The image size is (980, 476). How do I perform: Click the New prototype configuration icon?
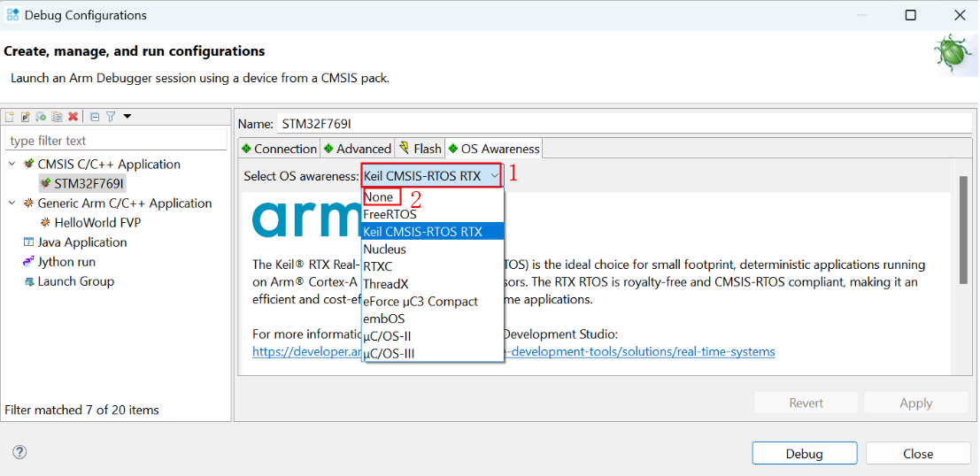click(26, 117)
